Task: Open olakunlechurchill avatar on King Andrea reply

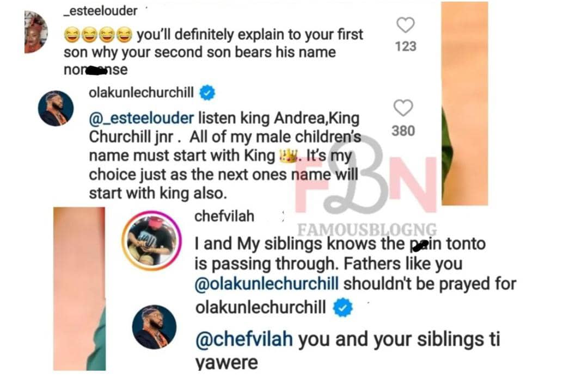Action: (x=56, y=108)
